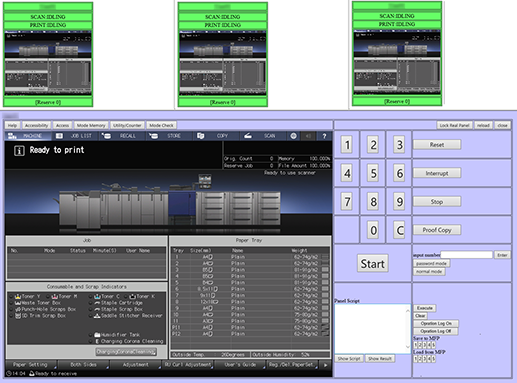Click the globe icon in tab bar

pos(293,136)
